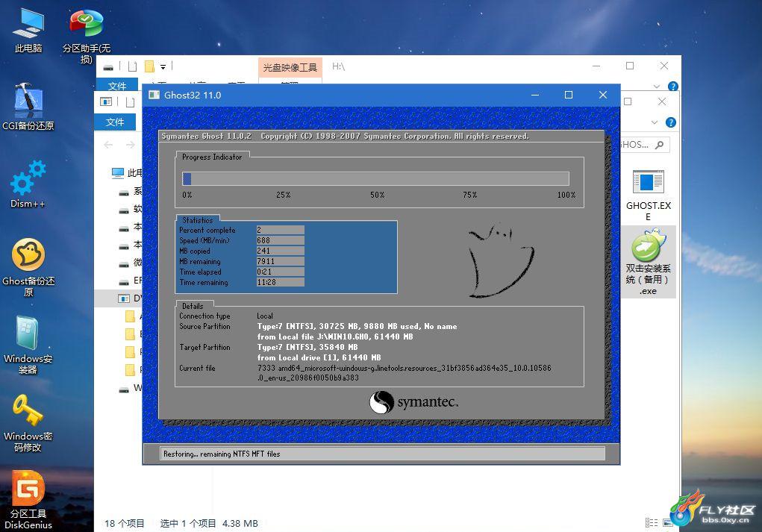Click the Current file label in Details

197,369
